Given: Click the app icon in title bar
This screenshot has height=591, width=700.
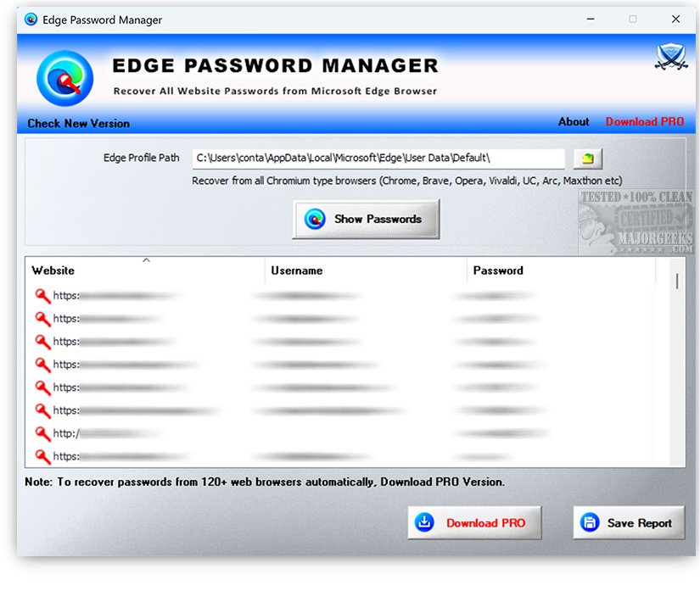Looking at the screenshot, I should tap(31, 20).
